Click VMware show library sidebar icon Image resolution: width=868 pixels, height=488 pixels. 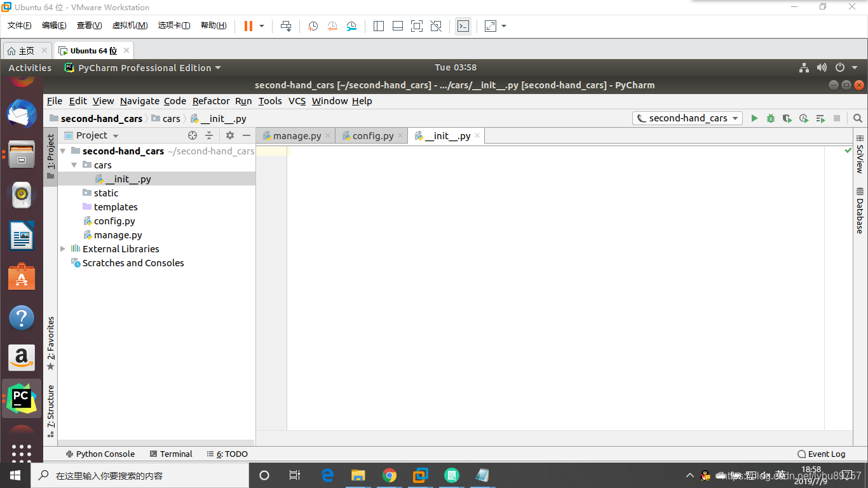[x=379, y=26]
